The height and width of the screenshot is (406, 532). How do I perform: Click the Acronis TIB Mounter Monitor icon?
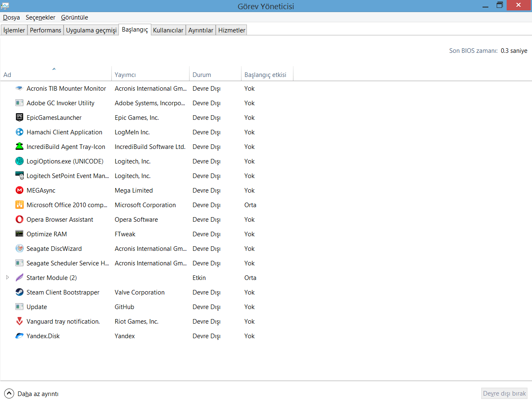coord(19,88)
